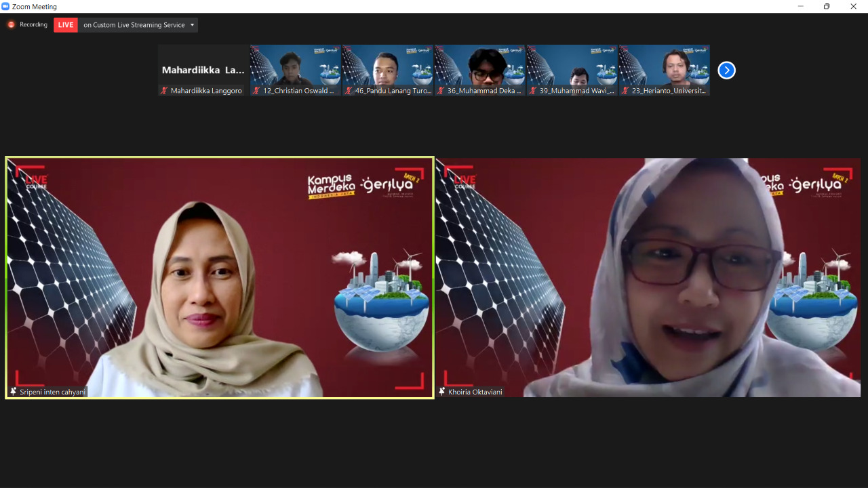This screenshot has width=868, height=488.
Task: Select 12_Christian Oswald's video thumbnail
Action: click(x=295, y=66)
